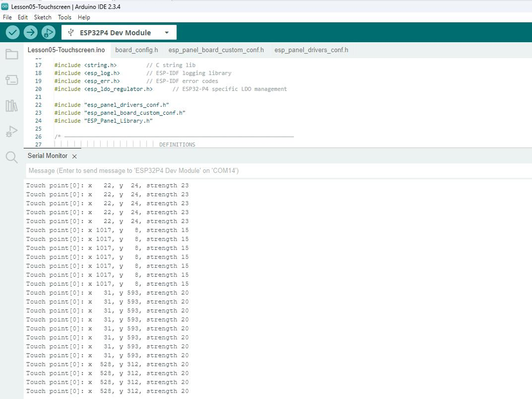Viewport: 532px width, 399px height.
Task: Switch to Lesson05-Touchscreen.ino tab
Action: coord(66,50)
